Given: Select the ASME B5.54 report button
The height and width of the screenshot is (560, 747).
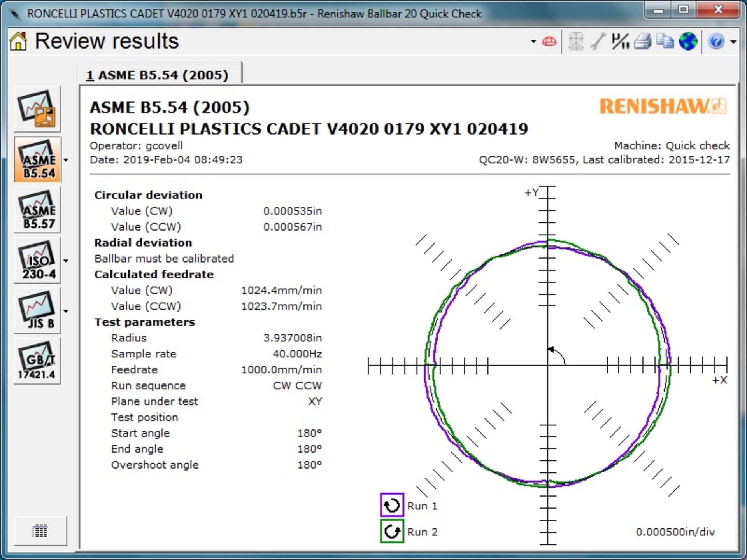Looking at the screenshot, I should [37, 159].
